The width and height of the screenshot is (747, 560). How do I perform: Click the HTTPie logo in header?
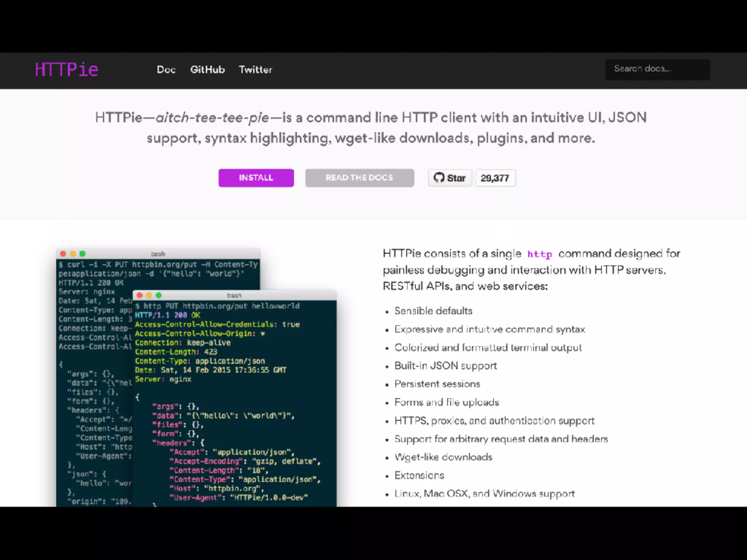pyautogui.click(x=66, y=70)
